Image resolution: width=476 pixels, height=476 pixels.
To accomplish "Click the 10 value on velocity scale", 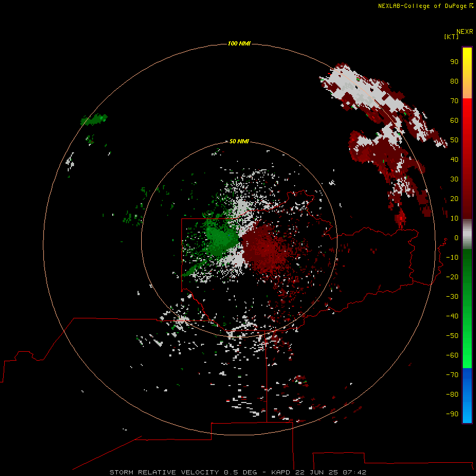I will (x=454, y=218).
